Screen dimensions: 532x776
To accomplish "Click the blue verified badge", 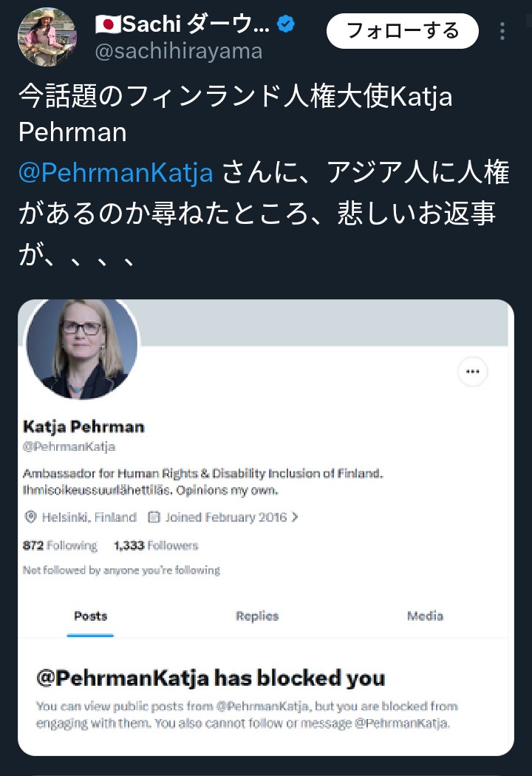I will (286, 25).
